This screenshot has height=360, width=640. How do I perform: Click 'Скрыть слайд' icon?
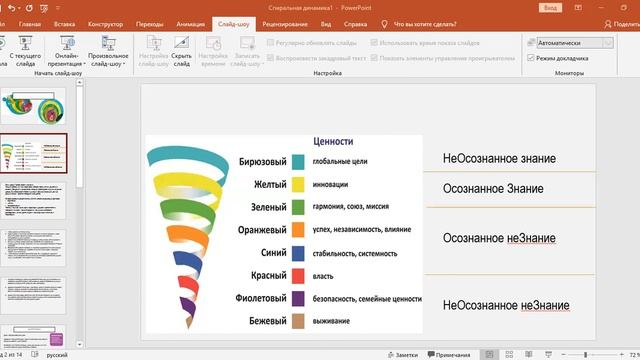click(181, 51)
